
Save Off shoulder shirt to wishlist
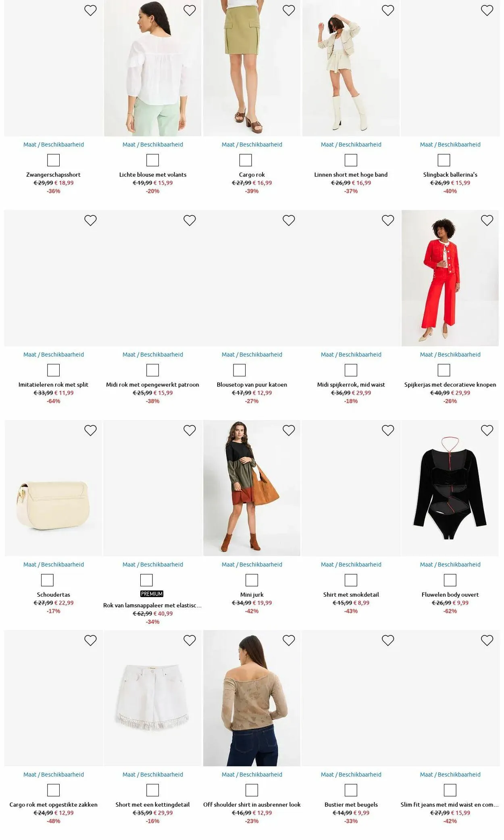pyautogui.click(x=289, y=640)
